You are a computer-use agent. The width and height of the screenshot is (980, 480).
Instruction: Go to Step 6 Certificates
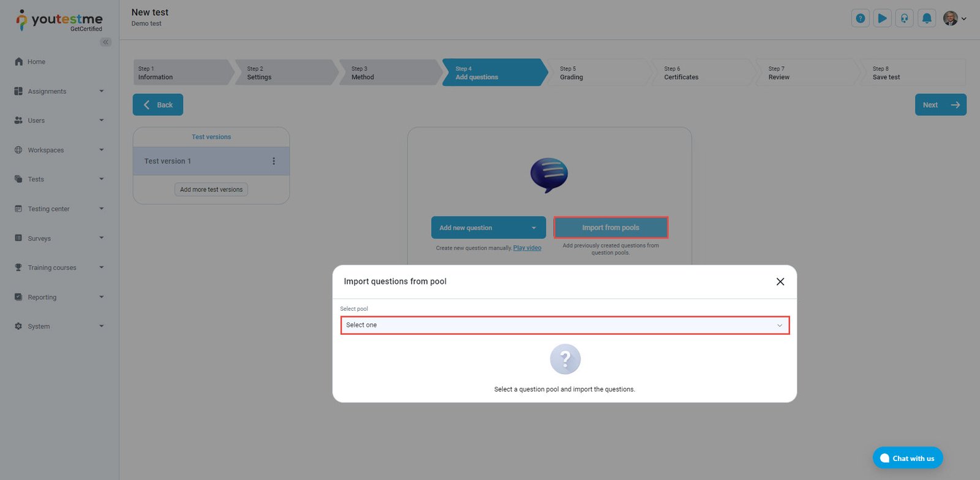tap(704, 73)
